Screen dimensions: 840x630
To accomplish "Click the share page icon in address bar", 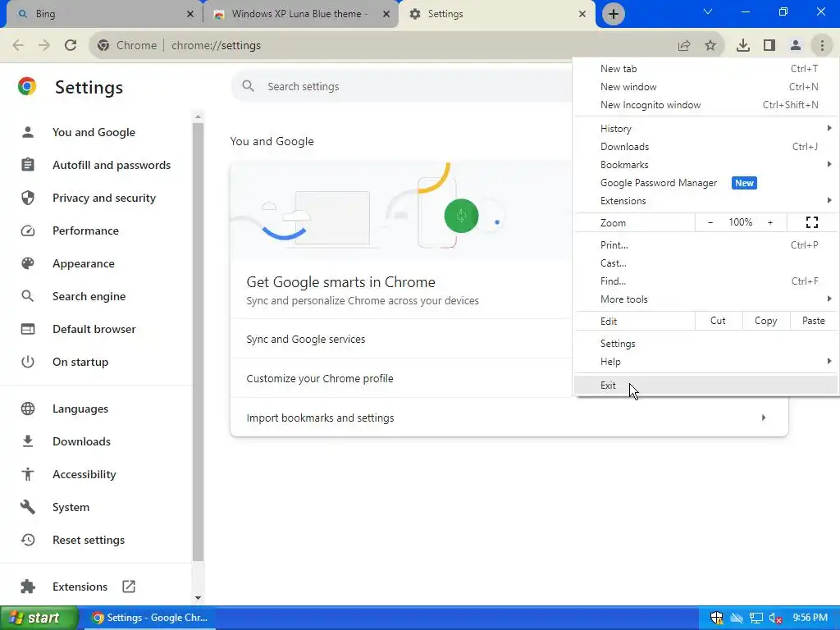I will point(684,46).
